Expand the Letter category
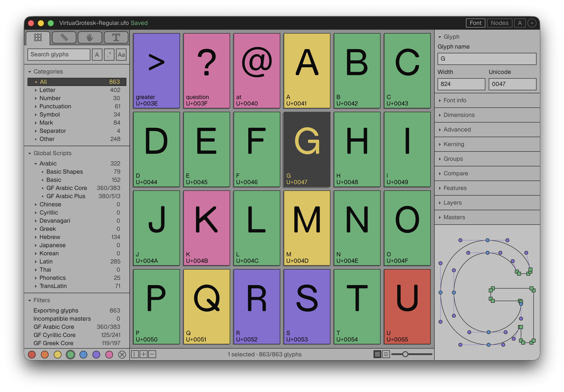This screenshot has height=392, width=564. pyautogui.click(x=36, y=90)
